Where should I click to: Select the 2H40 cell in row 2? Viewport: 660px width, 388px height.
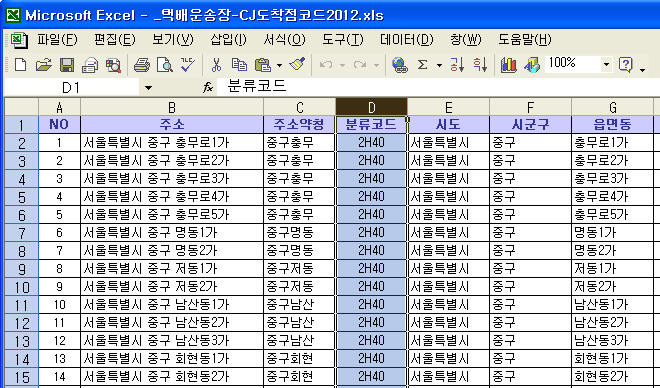pyautogui.click(x=371, y=143)
